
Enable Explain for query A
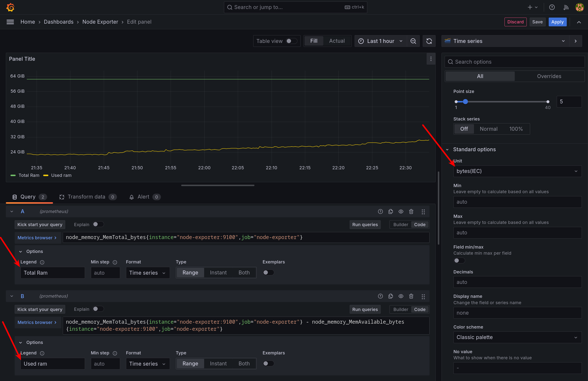(x=98, y=224)
